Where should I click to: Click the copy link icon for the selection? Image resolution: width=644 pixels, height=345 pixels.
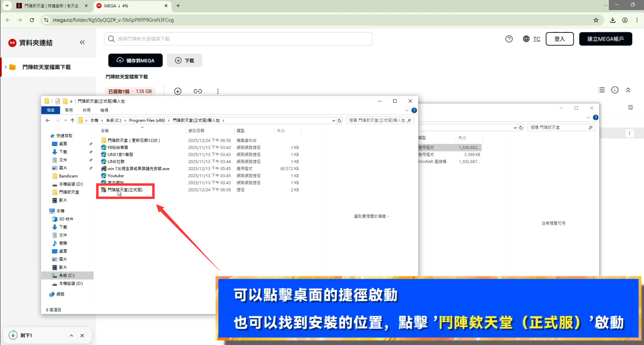198,91
